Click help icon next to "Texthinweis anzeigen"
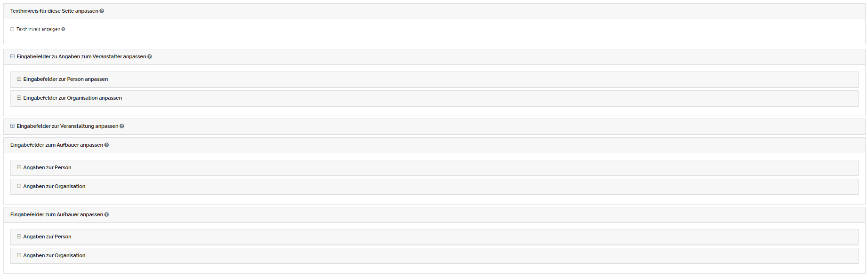 [63, 29]
